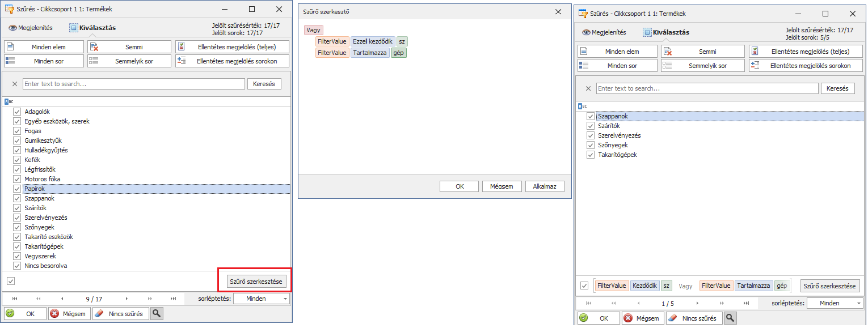Image resolution: width=868 pixels, height=328 pixels.
Task: Click the Semmi button in the right window
Action: (x=702, y=52)
